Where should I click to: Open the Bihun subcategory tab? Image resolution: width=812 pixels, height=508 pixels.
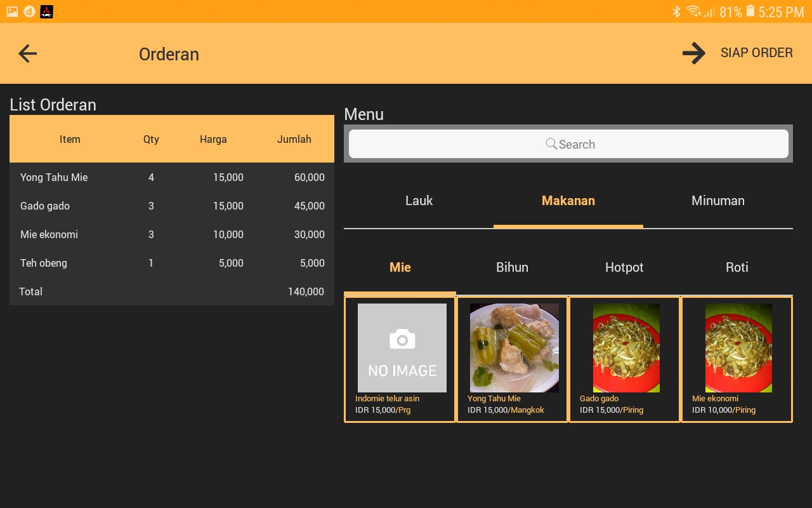[512, 267]
